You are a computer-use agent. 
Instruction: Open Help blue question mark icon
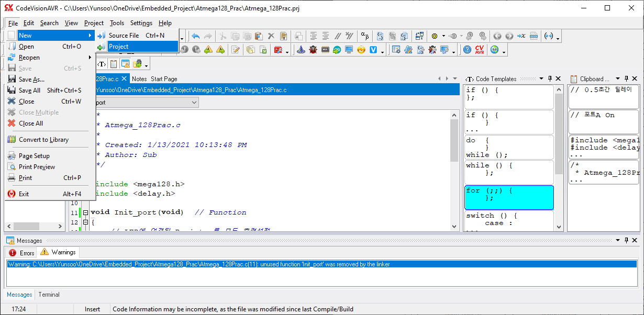click(468, 50)
